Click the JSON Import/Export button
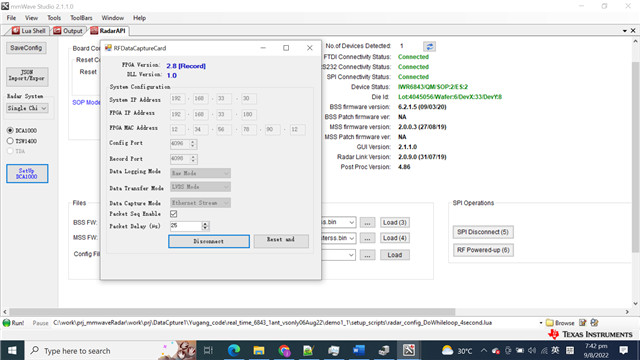 click(27, 77)
